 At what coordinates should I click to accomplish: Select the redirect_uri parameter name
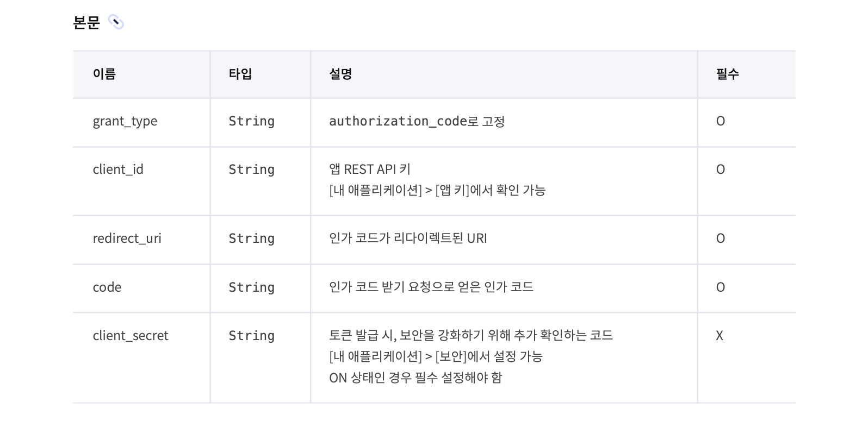click(x=127, y=238)
